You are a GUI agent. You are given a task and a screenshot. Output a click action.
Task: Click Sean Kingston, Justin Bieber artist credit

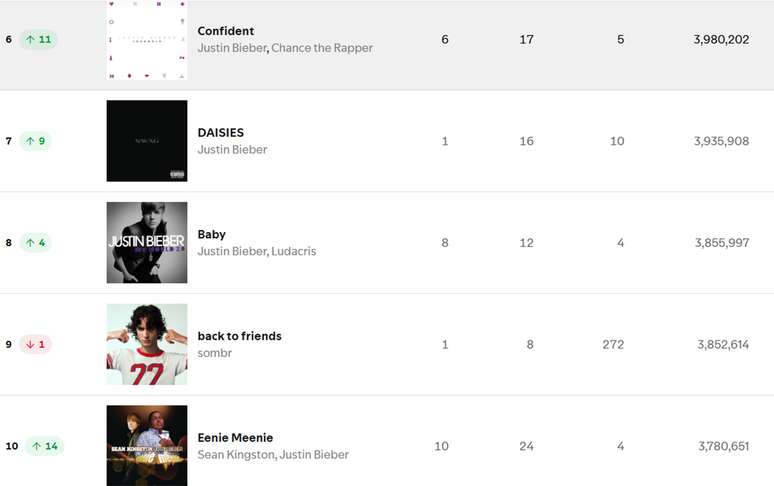[x=273, y=455]
